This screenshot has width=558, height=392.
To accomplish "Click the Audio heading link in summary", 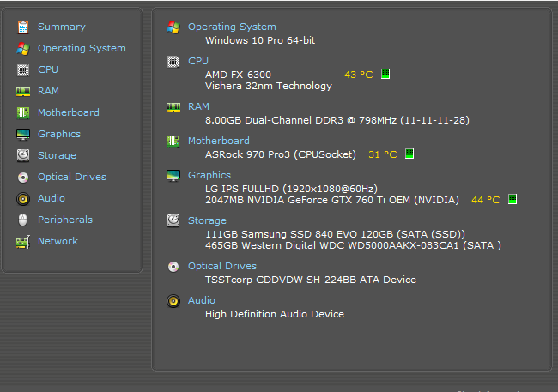I will click(202, 300).
